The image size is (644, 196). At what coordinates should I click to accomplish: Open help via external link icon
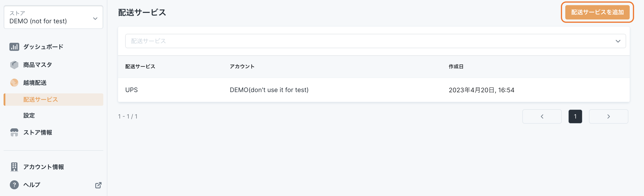pyautogui.click(x=98, y=185)
